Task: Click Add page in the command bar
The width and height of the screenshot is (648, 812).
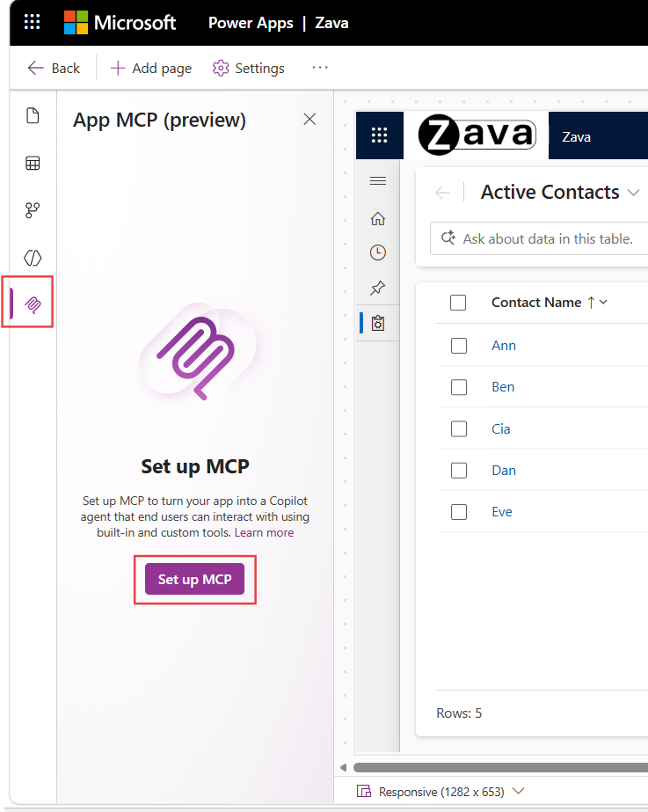Action: pyautogui.click(x=151, y=69)
